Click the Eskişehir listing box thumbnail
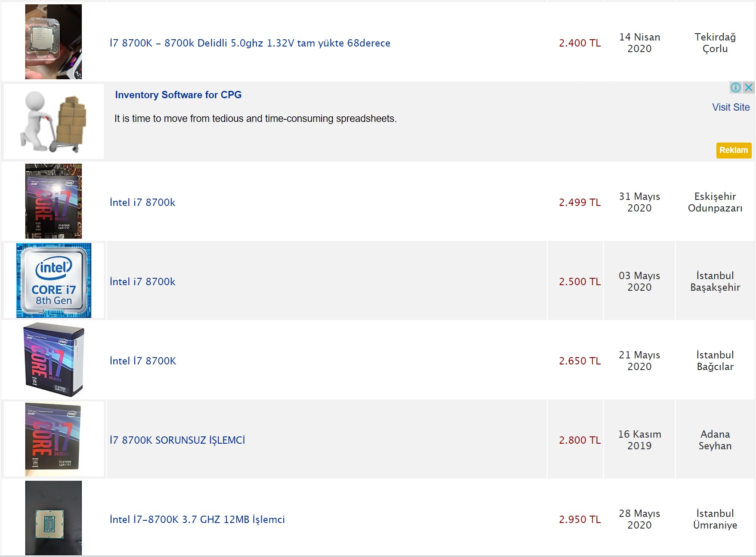 pos(53,201)
